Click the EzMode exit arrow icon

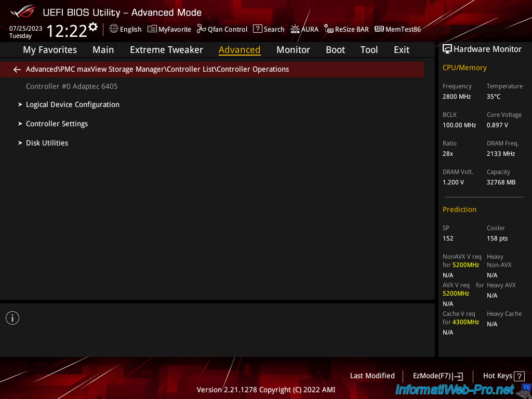point(458,376)
